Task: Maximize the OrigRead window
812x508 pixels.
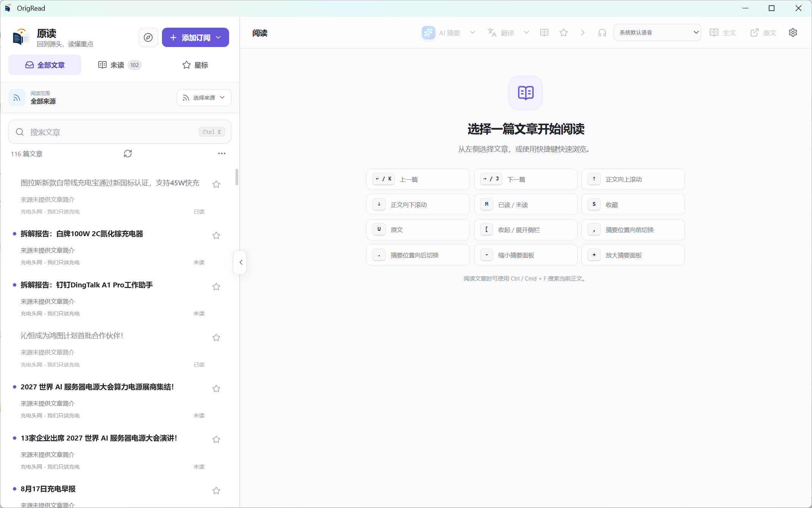Action: [x=771, y=8]
